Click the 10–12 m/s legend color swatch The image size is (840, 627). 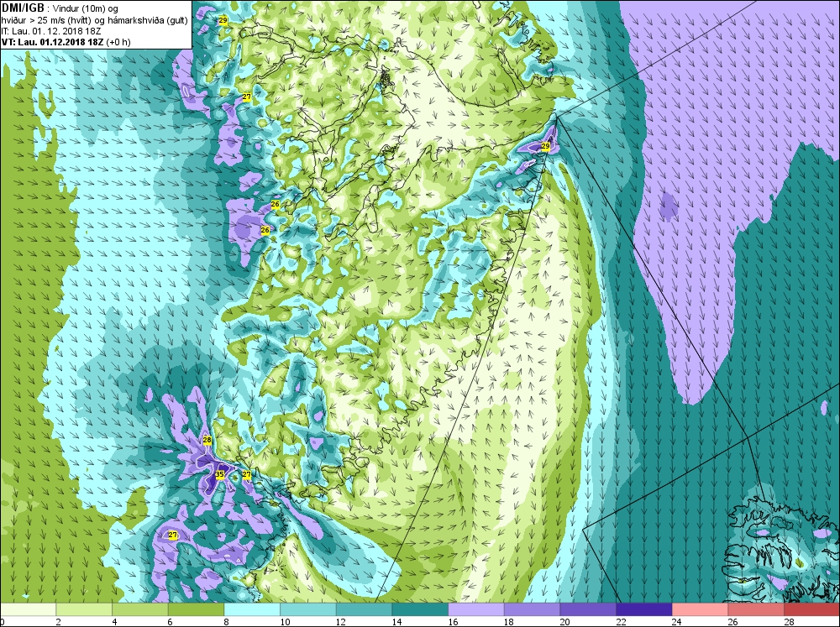coord(308,610)
